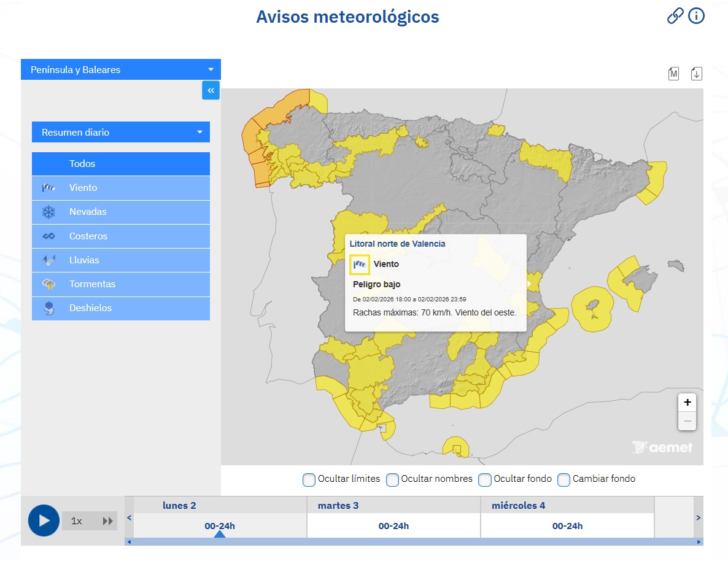The image size is (728, 561).
Task: Open the Península y Baleares dropdown
Action: point(120,69)
